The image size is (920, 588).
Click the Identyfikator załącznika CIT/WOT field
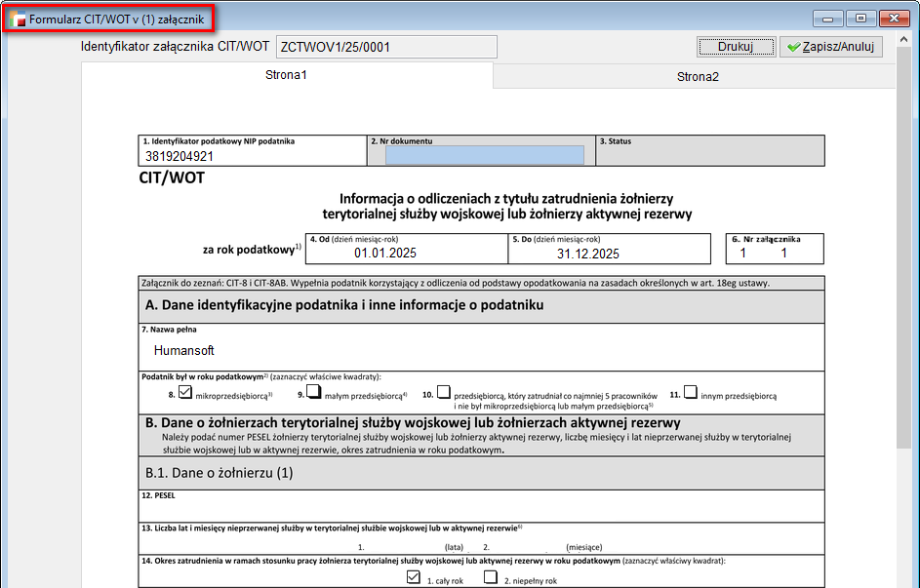(x=386, y=47)
